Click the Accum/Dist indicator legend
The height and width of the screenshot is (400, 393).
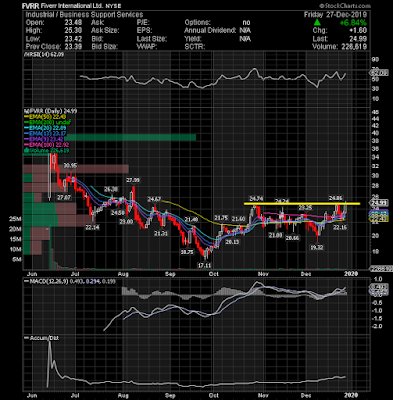pos(42,338)
